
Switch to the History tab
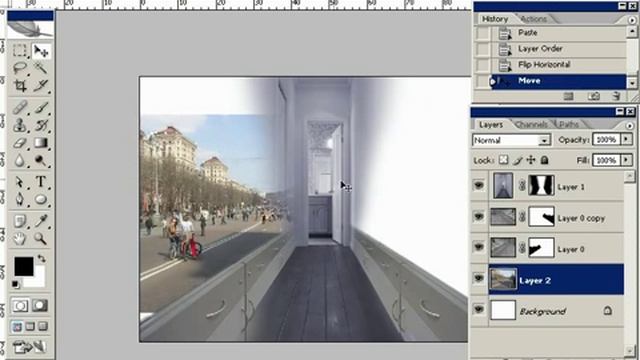[x=495, y=19]
